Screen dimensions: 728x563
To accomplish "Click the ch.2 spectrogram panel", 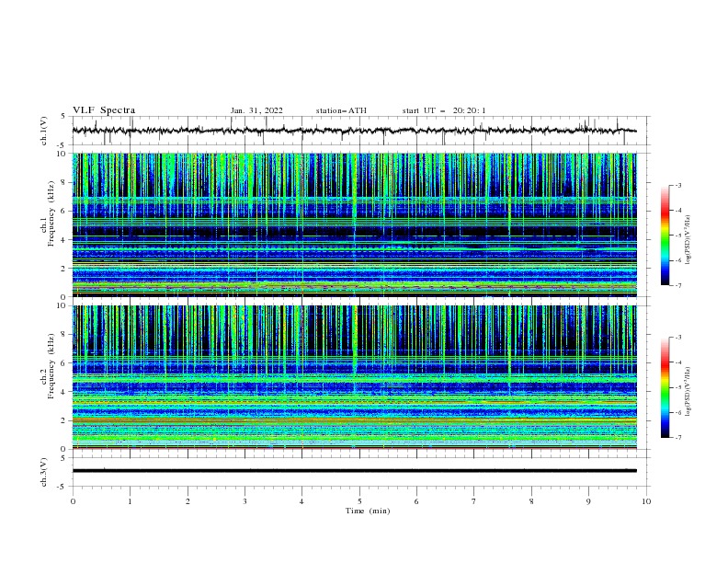I will pos(355,377).
